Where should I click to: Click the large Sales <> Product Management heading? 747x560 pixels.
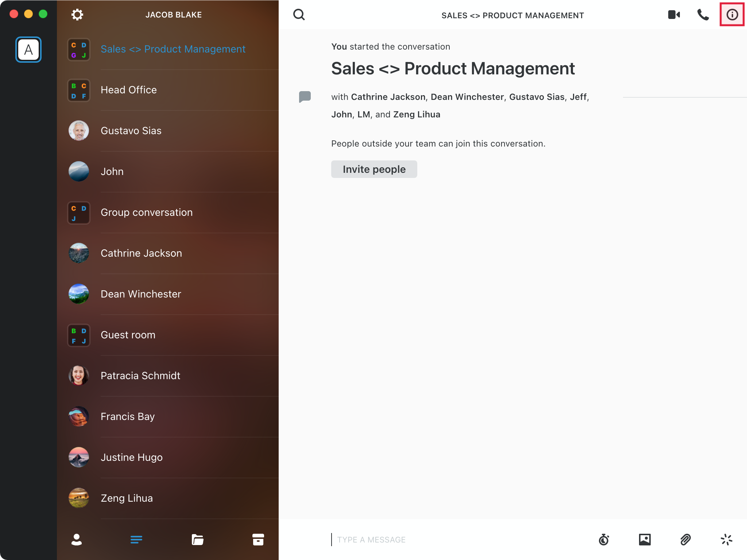[x=453, y=69]
